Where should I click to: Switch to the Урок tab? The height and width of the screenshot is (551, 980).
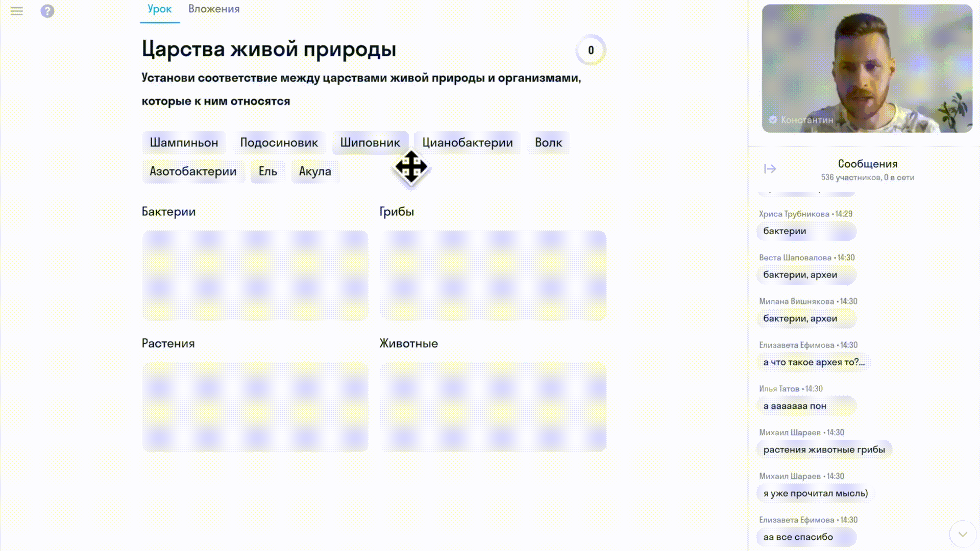click(160, 9)
